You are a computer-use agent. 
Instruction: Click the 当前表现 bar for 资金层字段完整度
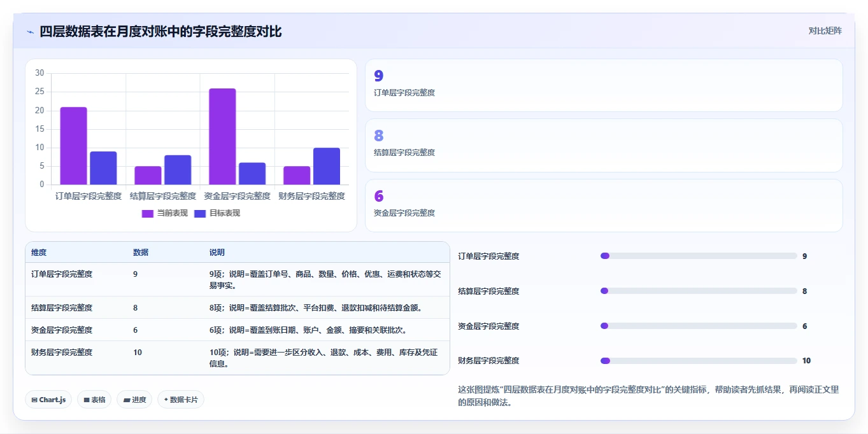click(x=222, y=137)
